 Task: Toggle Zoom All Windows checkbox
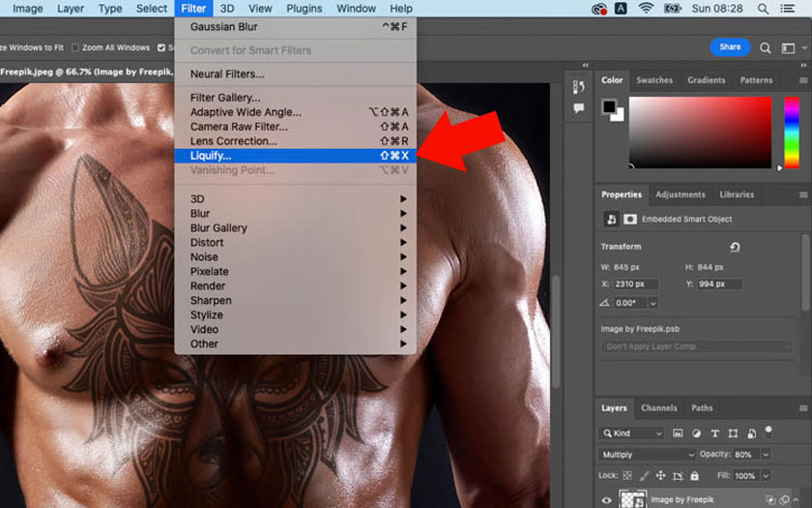click(x=75, y=47)
